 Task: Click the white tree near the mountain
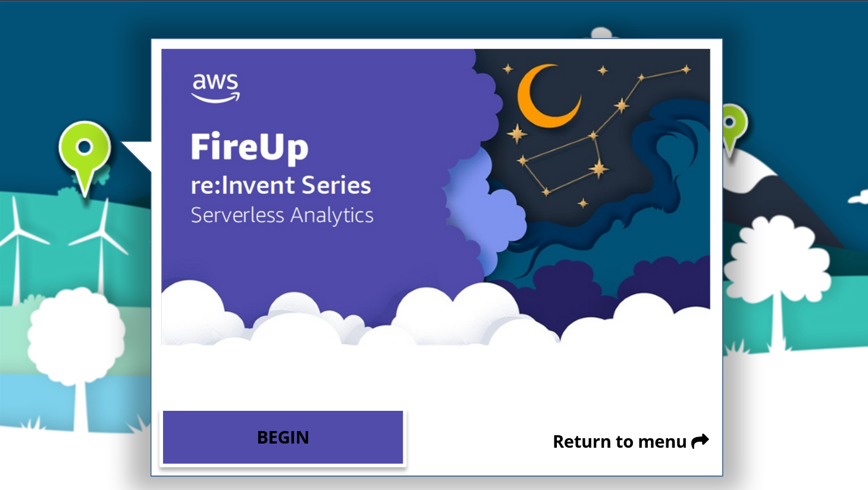click(776, 262)
